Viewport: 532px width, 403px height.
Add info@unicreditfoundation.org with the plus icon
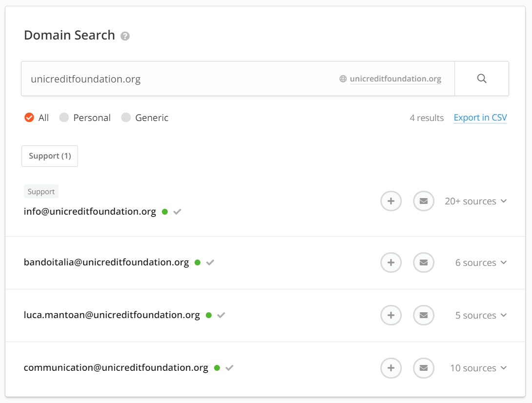pos(391,201)
